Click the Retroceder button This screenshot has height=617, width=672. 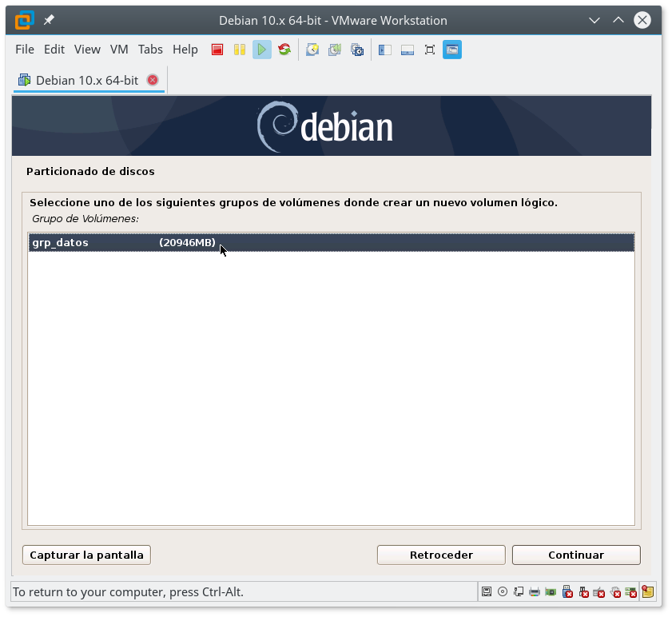pyautogui.click(x=441, y=555)
